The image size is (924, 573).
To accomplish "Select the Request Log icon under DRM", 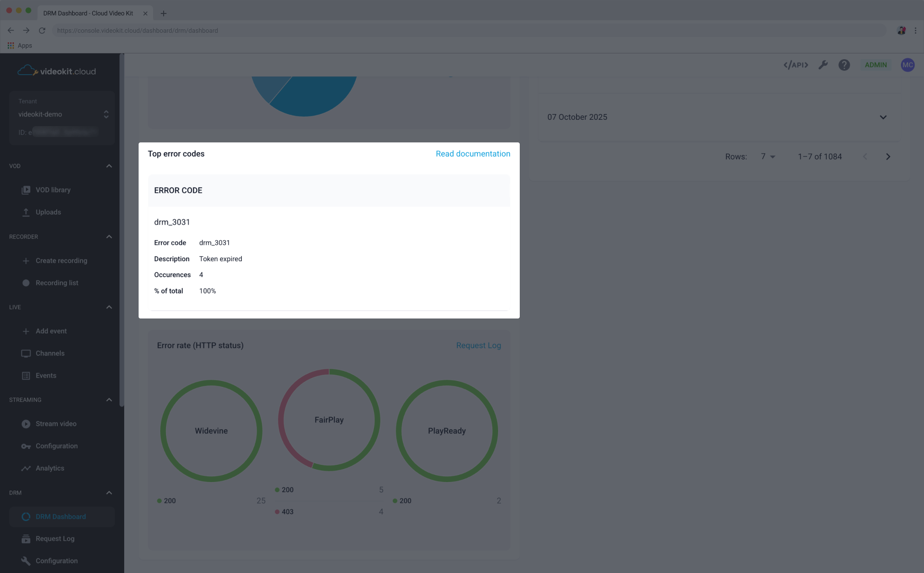I will click(x=26, y=538).
